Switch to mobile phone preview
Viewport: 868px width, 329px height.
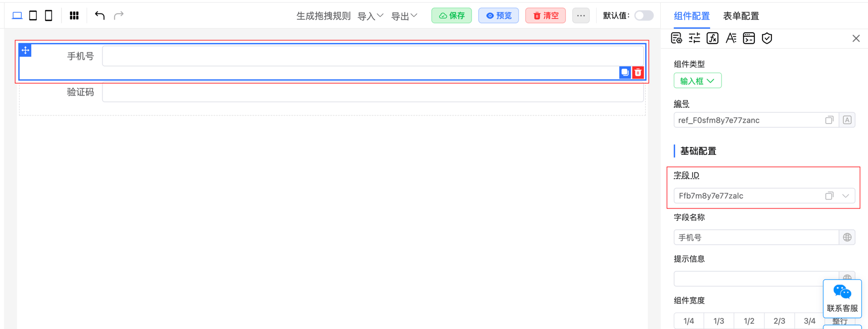(48, 16)
